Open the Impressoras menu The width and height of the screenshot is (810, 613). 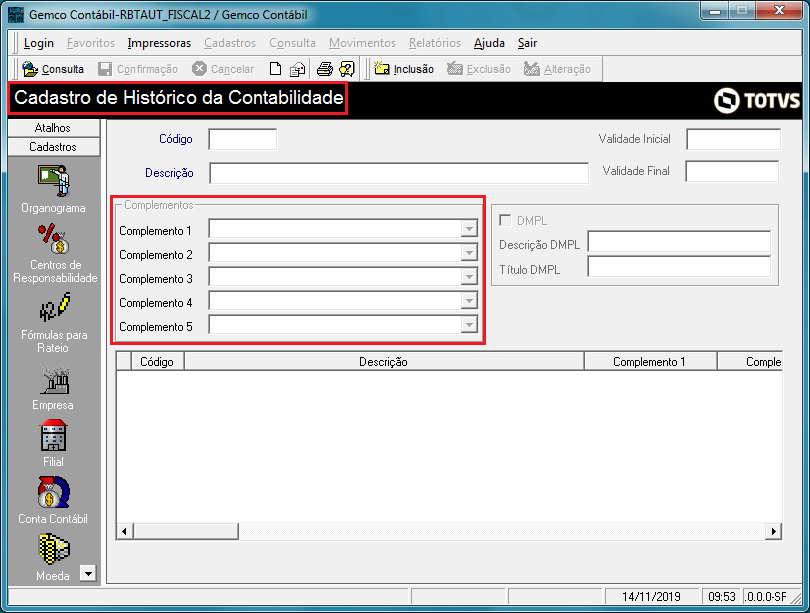[x=159, y=43]
